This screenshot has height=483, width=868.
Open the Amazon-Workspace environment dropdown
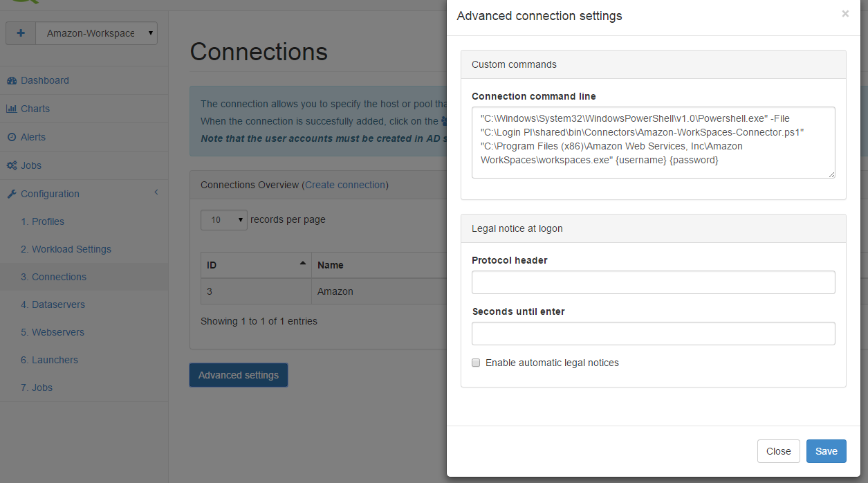tap(96, 33)
